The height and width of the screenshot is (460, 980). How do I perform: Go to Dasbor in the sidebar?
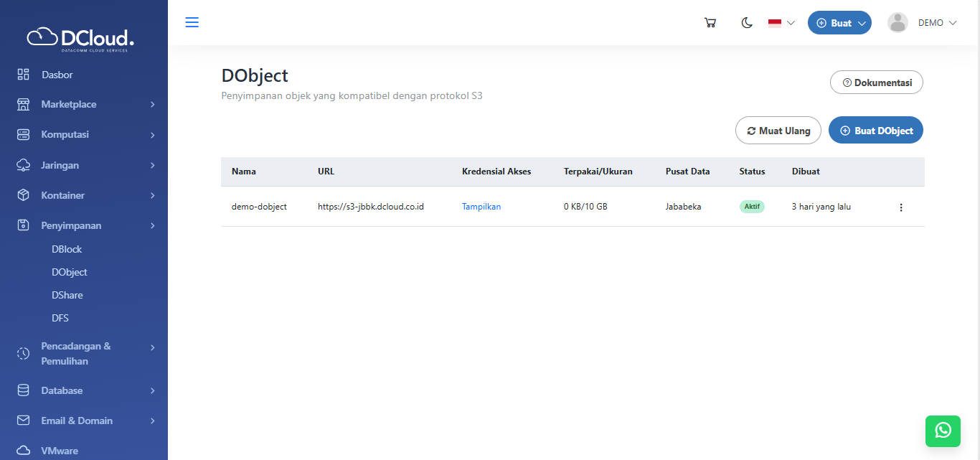click(x=57, y=75)
